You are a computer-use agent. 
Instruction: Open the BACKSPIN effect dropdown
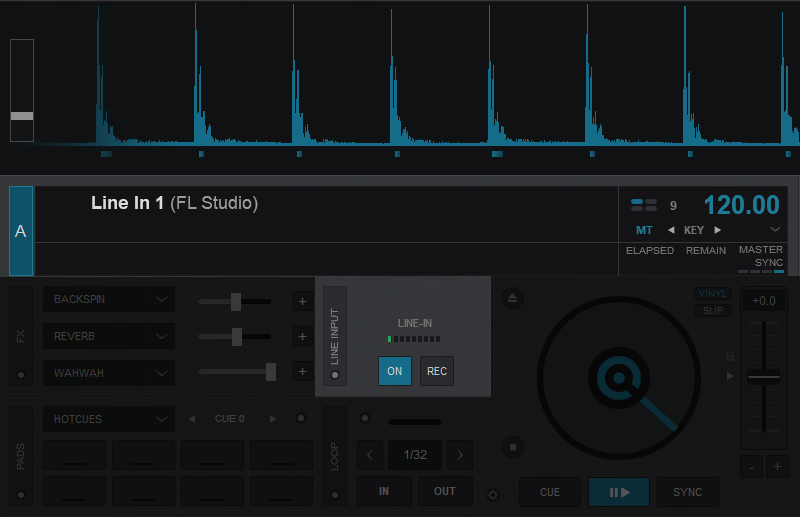click(x=109, y=299)
